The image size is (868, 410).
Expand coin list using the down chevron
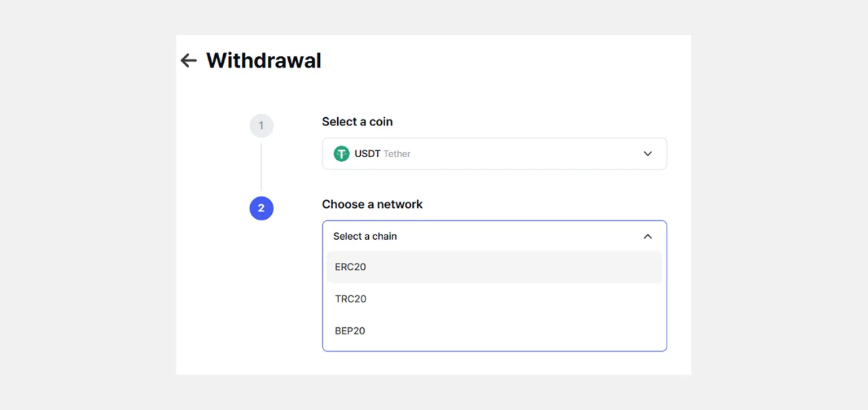click(x=648, y=154)
